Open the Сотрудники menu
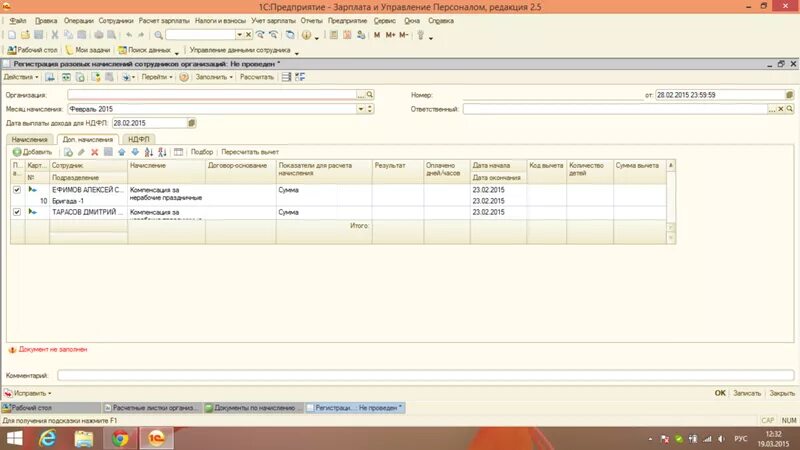This screenshot has width=800, height=450. pos(116,21)
